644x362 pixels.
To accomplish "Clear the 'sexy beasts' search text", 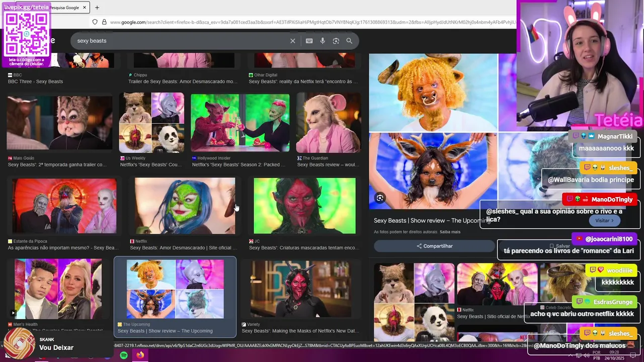I will tap(293, 41).
